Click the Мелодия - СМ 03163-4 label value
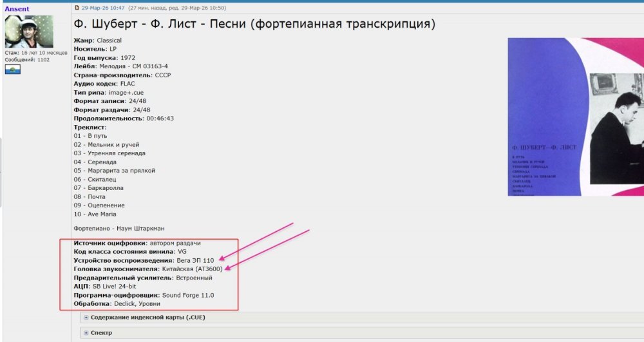Viewport: 644px width, 342px height. point(133,66)
